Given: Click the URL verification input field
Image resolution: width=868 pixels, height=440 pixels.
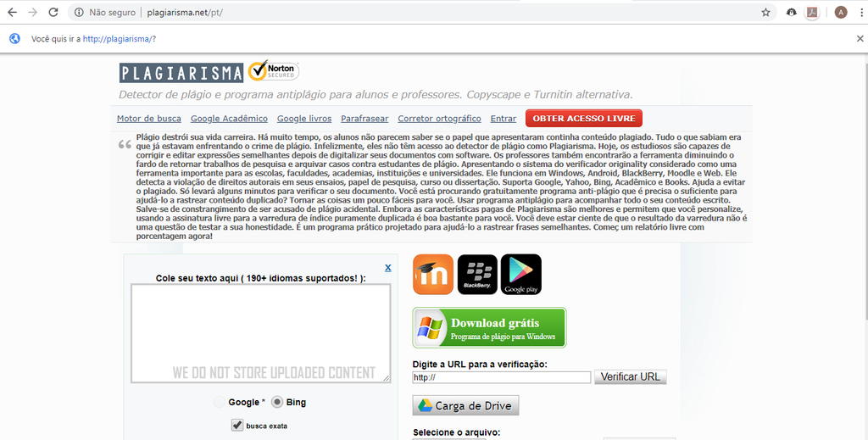Looking at the screenshot, I should [x=502, y=377].
